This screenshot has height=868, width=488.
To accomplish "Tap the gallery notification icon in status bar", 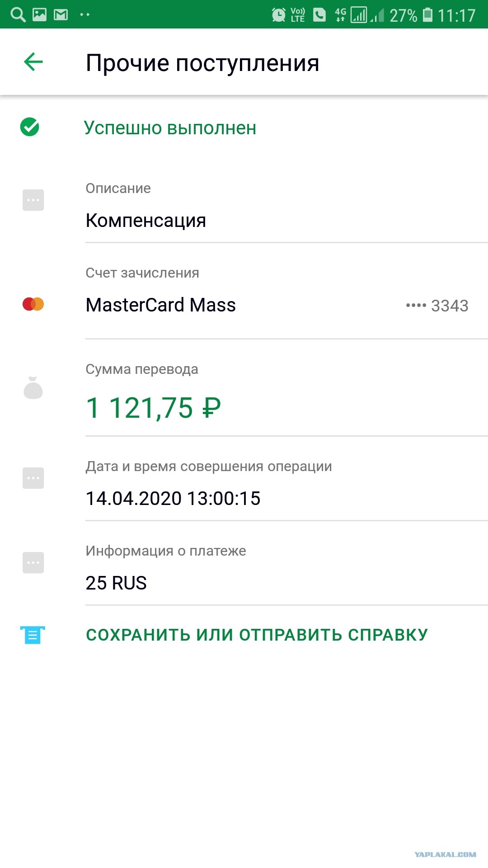I will 39,14.
